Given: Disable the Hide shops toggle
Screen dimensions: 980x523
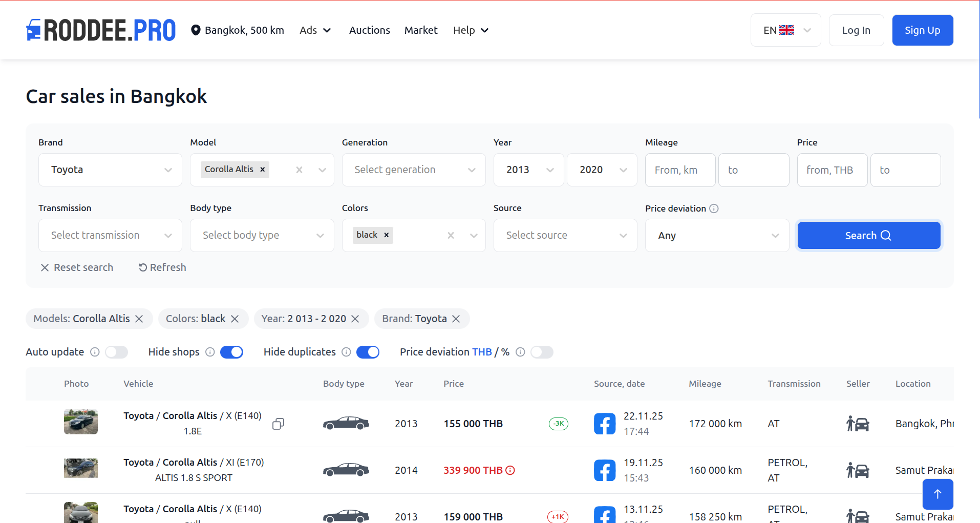Looking at the screenshot, I should pyautogui.click(x=231, y=352).
